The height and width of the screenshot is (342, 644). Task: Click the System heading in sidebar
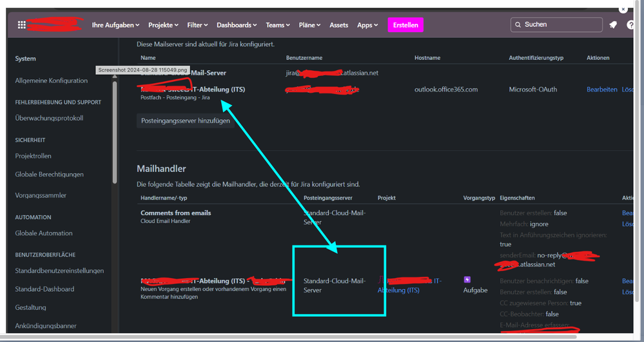pyautogui.click(x=26, y=59)
